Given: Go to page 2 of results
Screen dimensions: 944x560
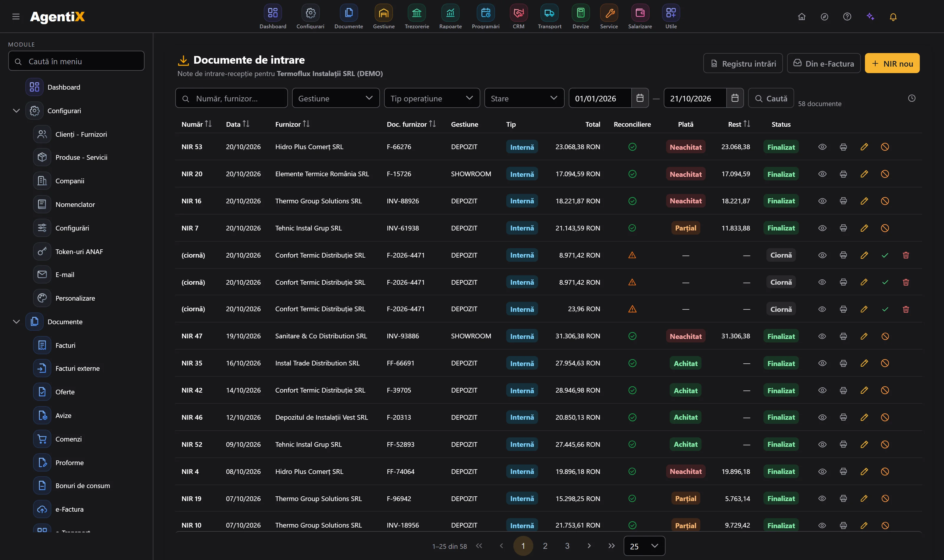Looking at the screenshot, I should pos(545,546).
